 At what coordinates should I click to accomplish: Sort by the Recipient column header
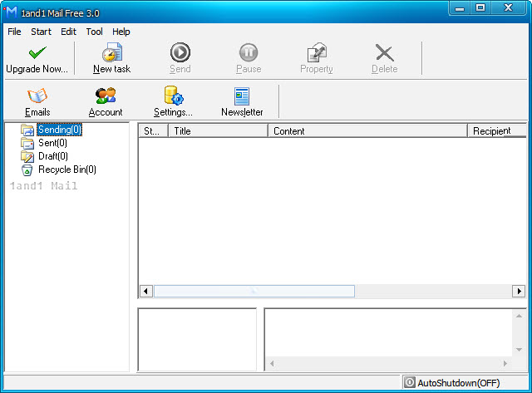coord(497,131)
